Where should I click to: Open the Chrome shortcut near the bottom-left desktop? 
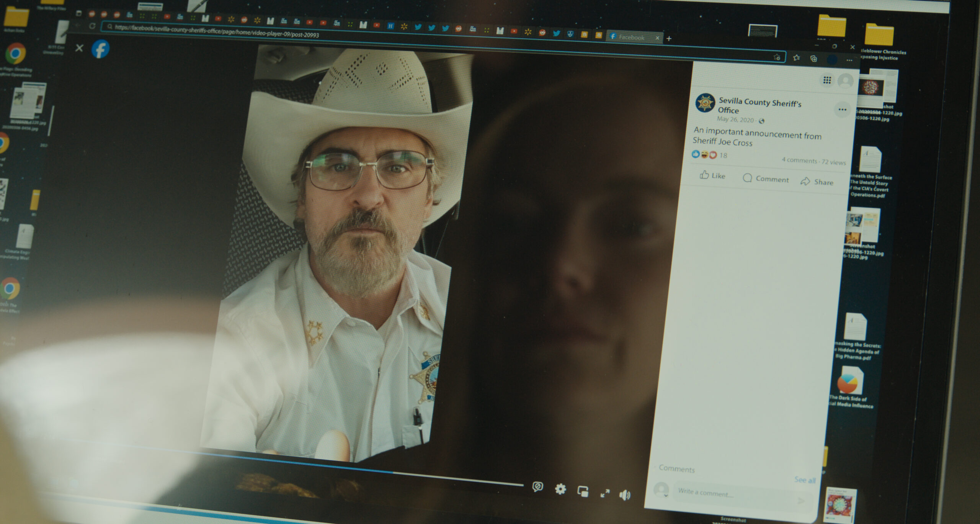(9, 288)
